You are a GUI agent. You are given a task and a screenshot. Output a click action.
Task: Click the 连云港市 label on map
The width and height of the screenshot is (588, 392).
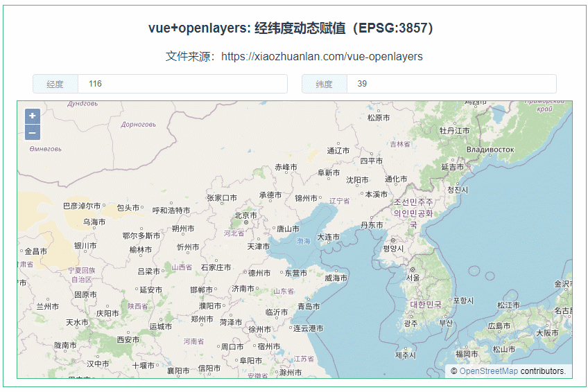(x=309, y=329)
